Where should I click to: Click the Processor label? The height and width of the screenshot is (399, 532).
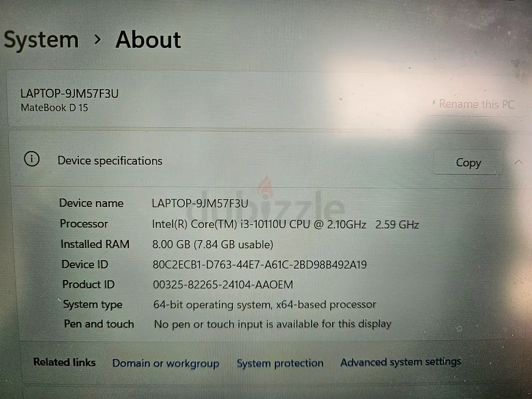(84, 224)
